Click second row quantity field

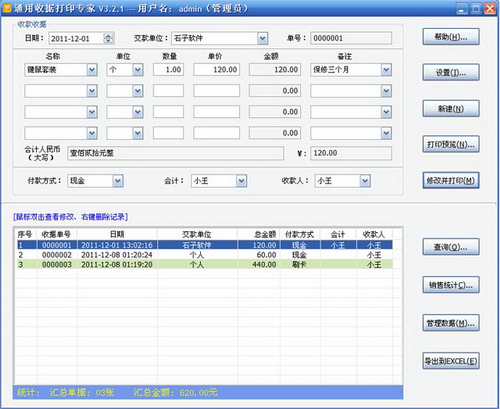168,91
